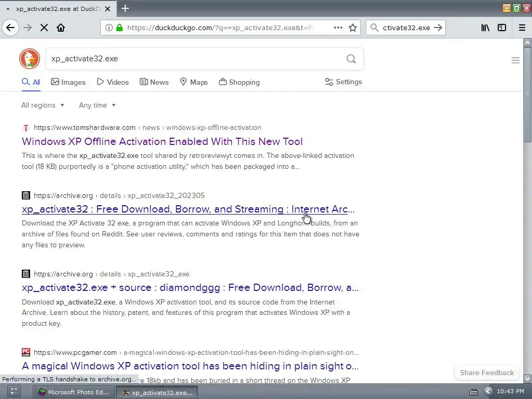The width and height of the screenshot is (532, 399).
Task: Click the scrollbar up arrow
Action: pyautogui.click(x=527, y=43)
